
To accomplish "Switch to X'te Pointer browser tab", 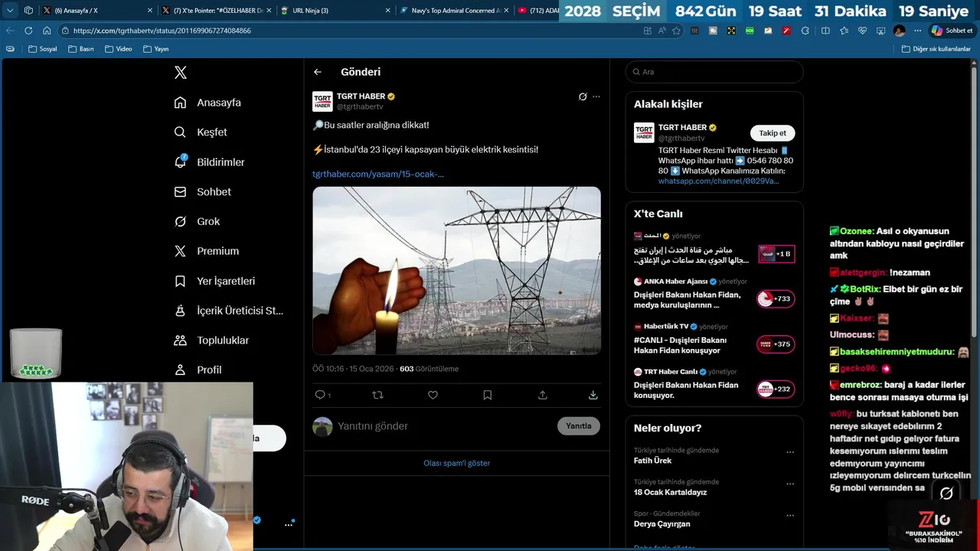I will tap(217, 11).
